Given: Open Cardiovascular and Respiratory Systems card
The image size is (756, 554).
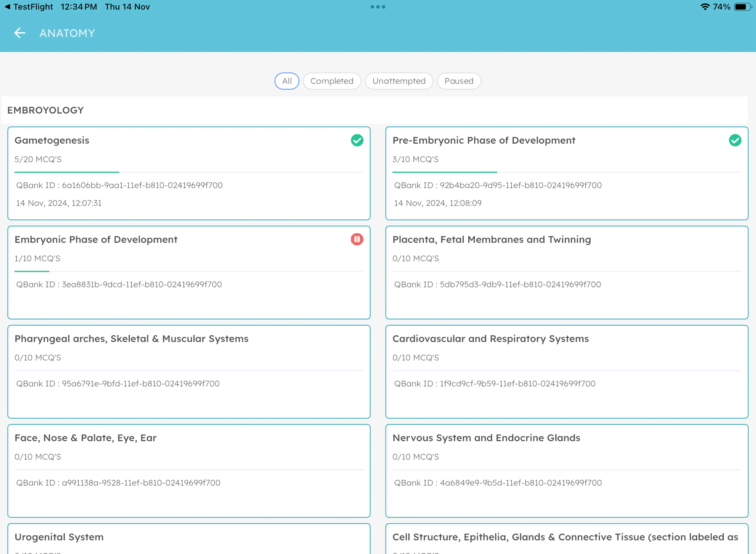Looking at the screenshot, I should click(x=567, y=372).
